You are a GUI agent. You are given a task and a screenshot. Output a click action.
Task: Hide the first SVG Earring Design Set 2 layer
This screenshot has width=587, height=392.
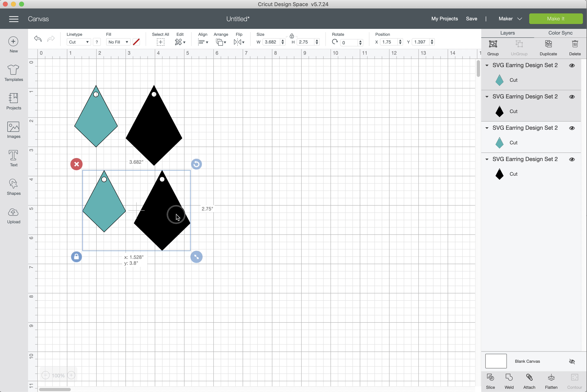[572, 65]
